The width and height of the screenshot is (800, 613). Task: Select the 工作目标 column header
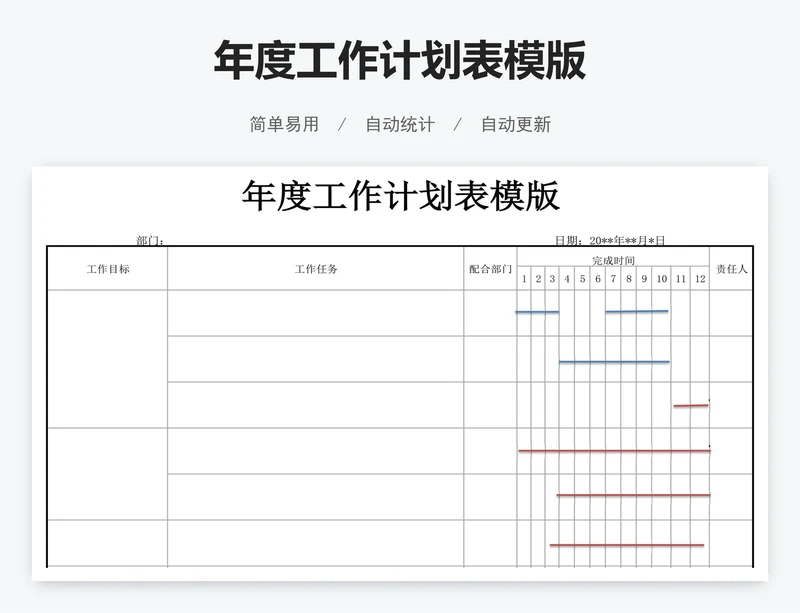pos(108,269)
